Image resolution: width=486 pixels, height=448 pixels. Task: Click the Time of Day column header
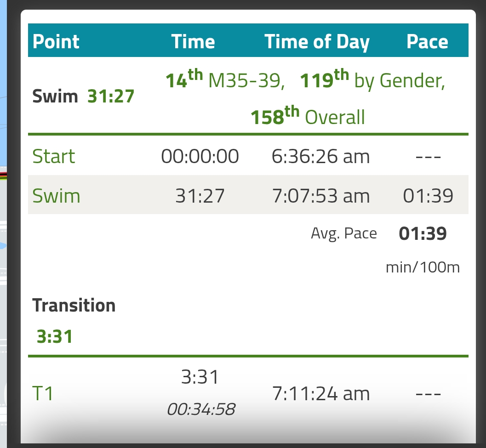317,42
